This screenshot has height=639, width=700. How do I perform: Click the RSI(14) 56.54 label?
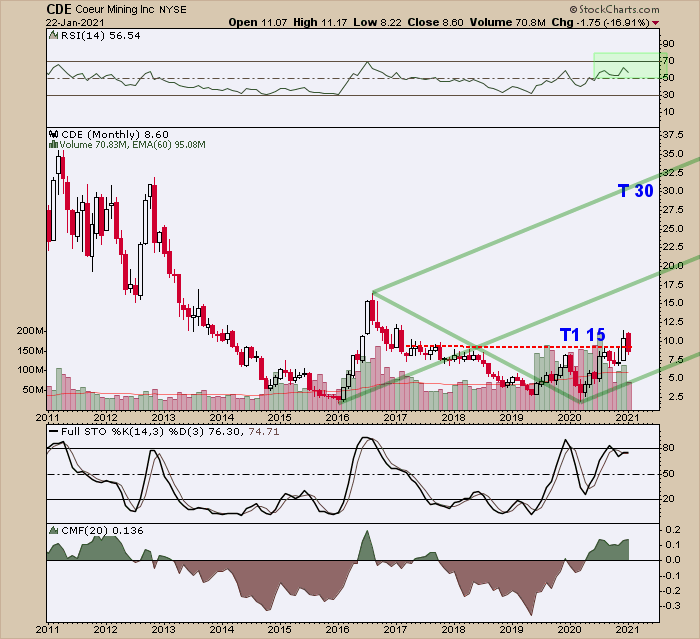coord(100,36)
